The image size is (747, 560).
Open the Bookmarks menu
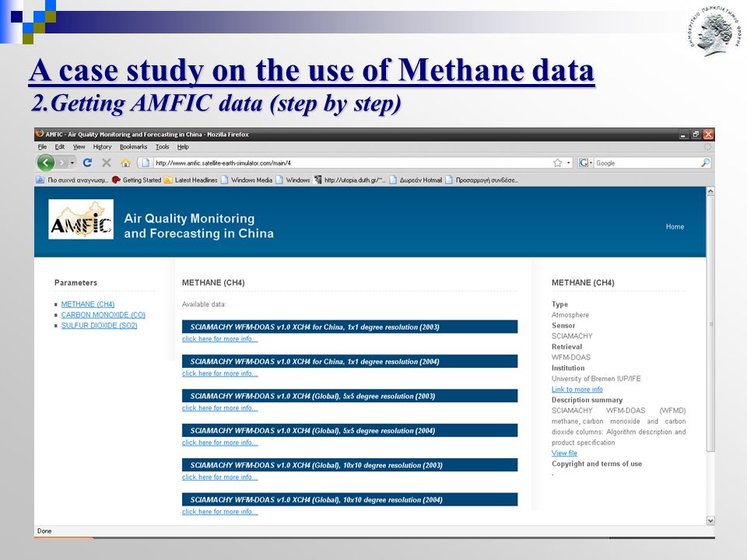(133, 147)
